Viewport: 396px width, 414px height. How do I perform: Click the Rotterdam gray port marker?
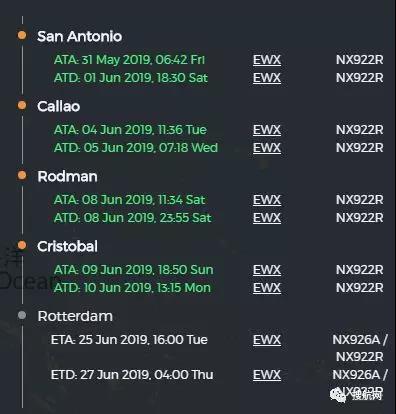click(x=22, y=315)
